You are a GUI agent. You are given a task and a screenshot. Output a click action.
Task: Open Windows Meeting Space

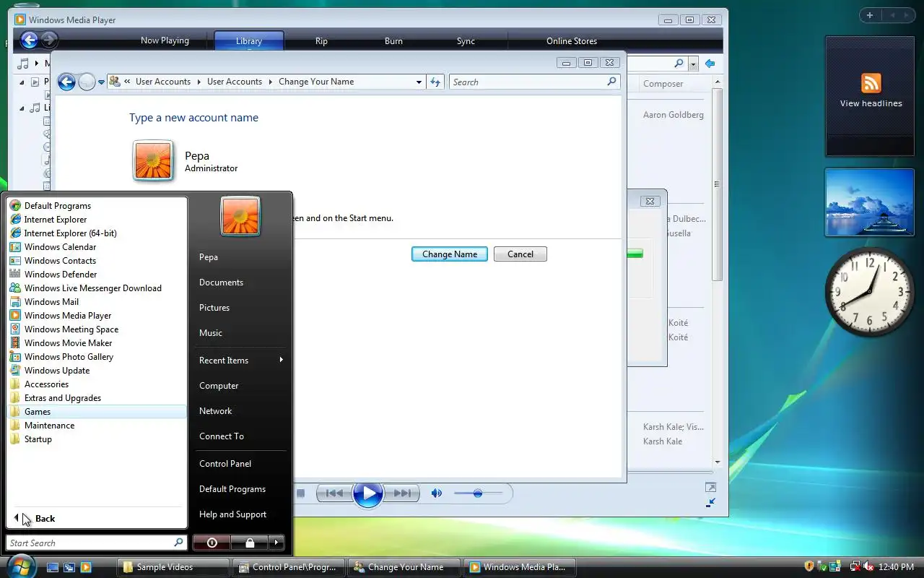[97, 329]
